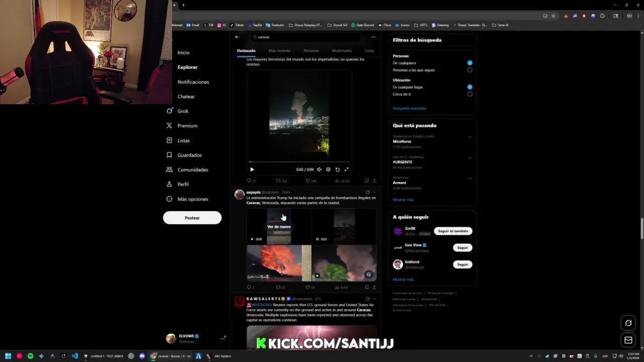Image resolution: width=644 pixels, height=362 pixels.
Task: Pause the second aapayés video at 0:02
Action: pyautogui.click(x=317, y=239)
